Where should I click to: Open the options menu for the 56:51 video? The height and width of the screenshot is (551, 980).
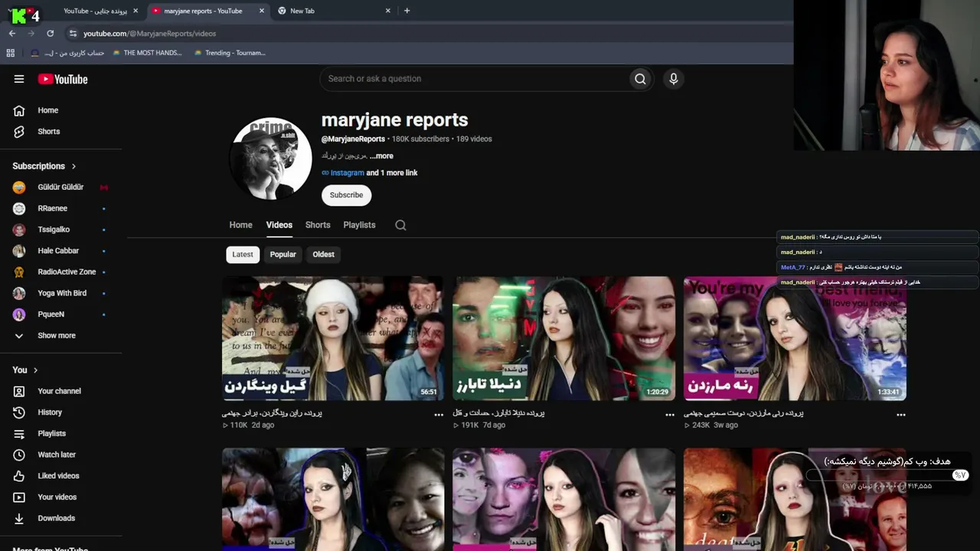click(439, 415)
